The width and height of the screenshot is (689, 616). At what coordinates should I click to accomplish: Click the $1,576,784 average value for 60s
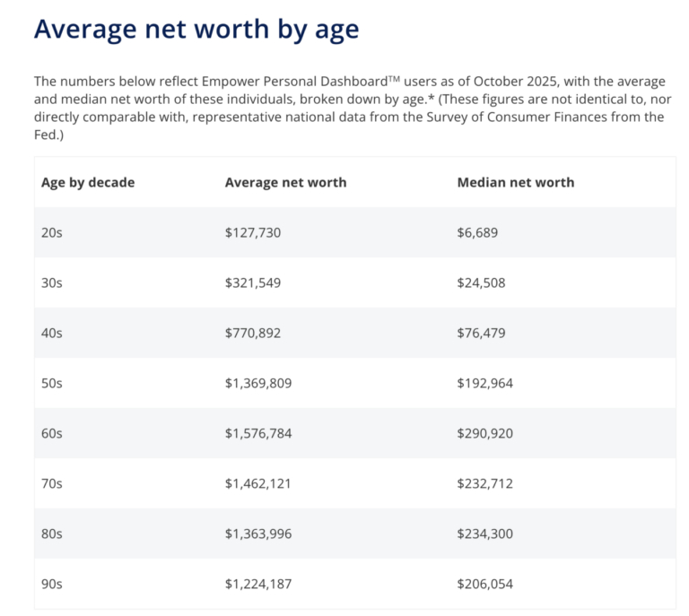pyautogui.click(x=258, y=433)
